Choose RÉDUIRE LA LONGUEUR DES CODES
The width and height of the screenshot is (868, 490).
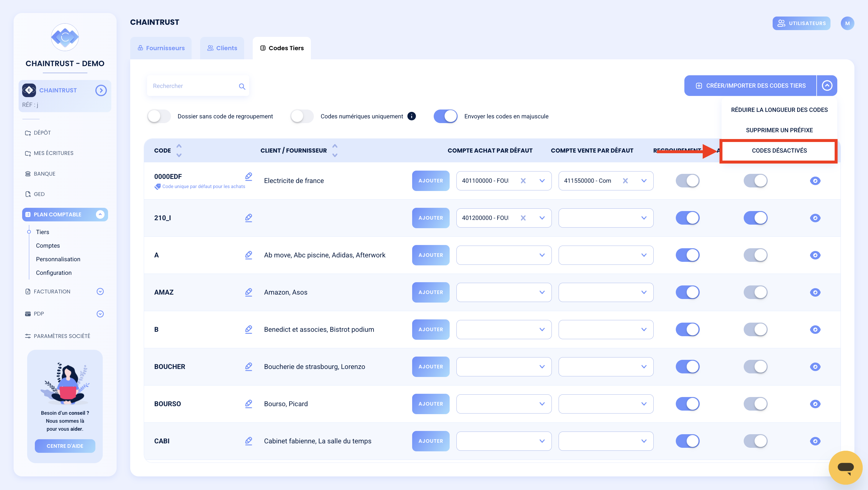click(x=779, y=110)
